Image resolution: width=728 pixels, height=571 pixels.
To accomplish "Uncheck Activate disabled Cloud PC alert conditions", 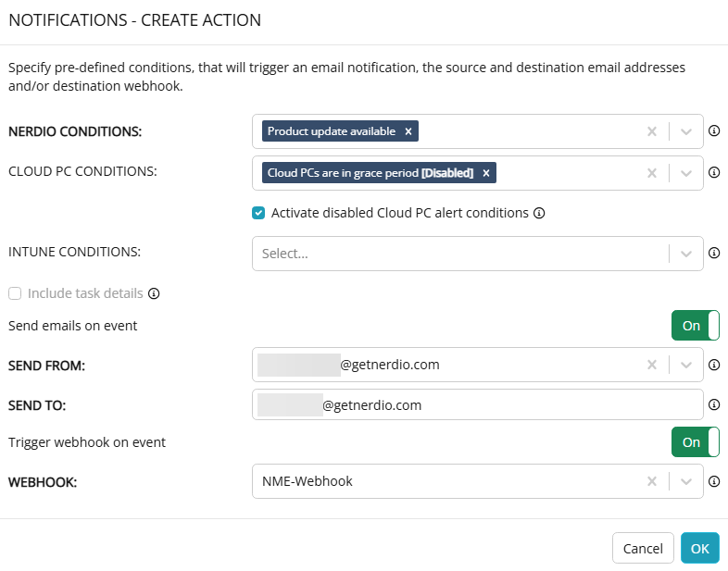I will tap(258, 213).
